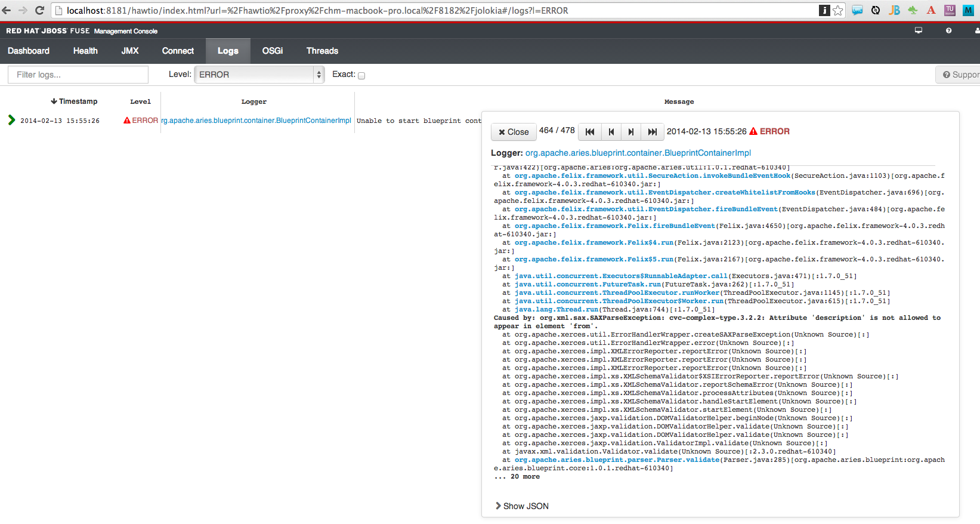Click the Support button
Viewport: 980px width, 524px height.
tap(958, 75)
